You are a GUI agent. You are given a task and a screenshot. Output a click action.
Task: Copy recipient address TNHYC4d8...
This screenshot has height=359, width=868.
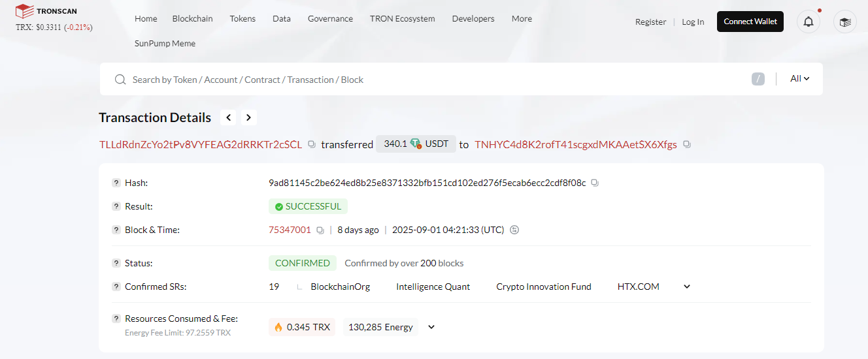coord(687,144)
